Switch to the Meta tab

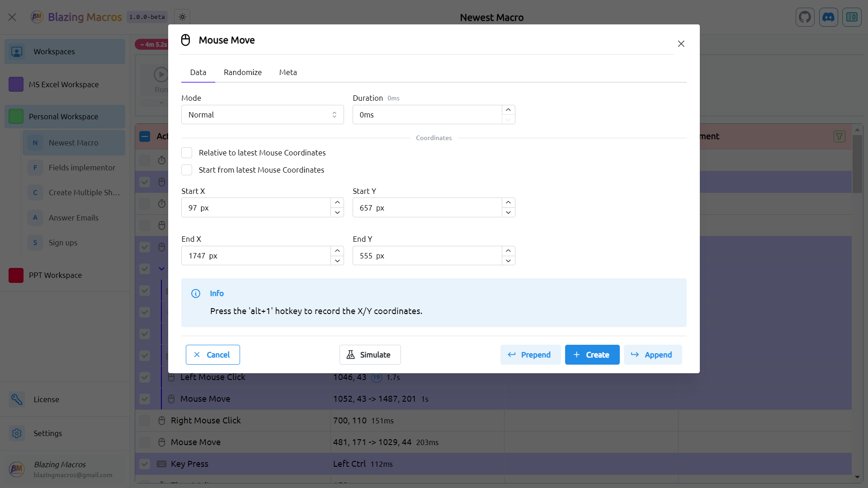tap(288, 72)
